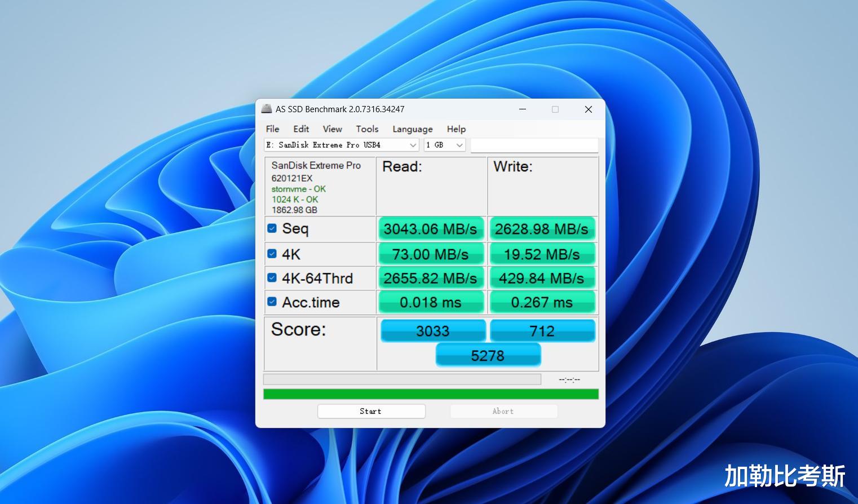Toggle the Acc.time test checkbox
Screen dimensions: 858x504
[272, 302]
